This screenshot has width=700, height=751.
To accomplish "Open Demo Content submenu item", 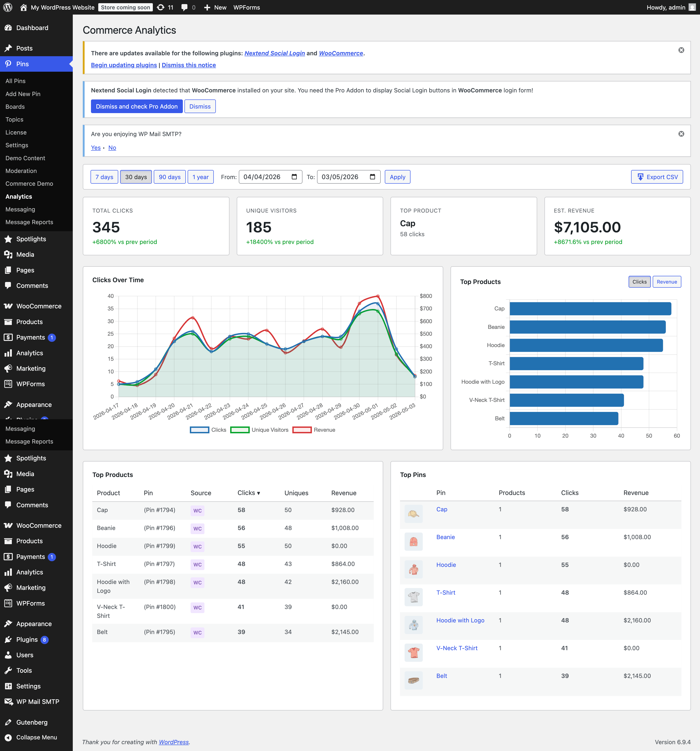I will coord(25,158).
